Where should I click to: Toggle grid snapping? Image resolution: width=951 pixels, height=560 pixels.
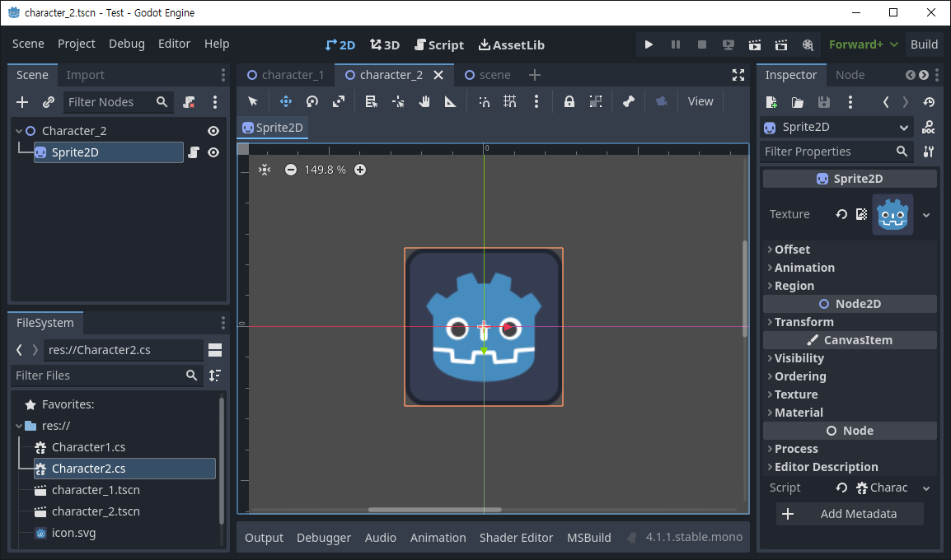coord(510,102)
